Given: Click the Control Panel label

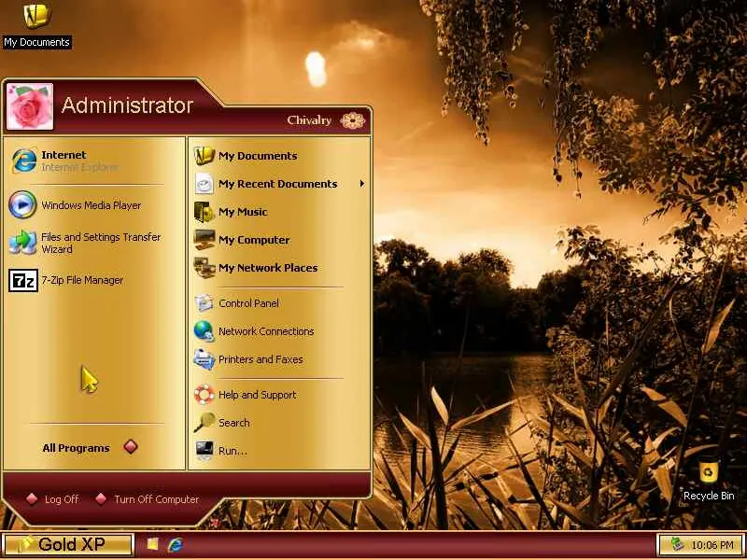Looking at the screenshot, I should (248, 302).
